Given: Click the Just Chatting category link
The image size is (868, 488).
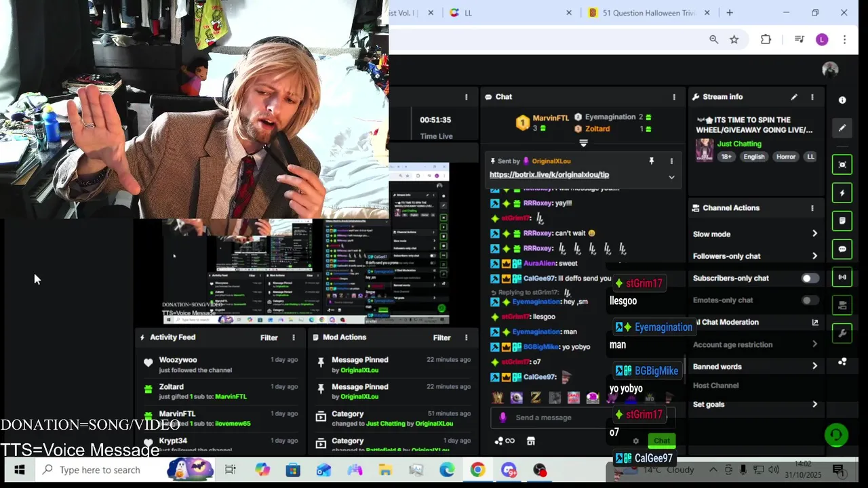Looking at the screenshot, I should pyautogui.click(x=739, y=144).
